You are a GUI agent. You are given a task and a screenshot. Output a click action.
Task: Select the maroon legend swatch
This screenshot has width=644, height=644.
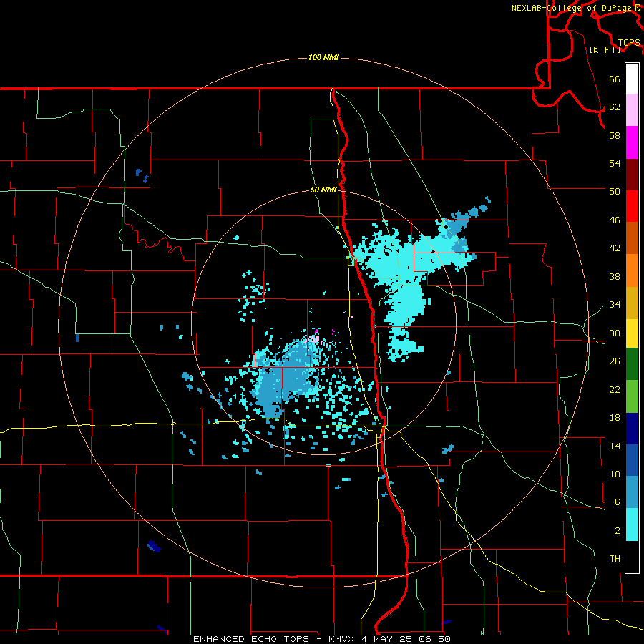pos(632,175)
